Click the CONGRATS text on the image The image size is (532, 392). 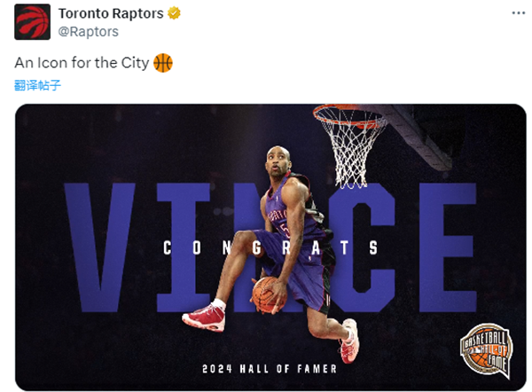[270, 247]
